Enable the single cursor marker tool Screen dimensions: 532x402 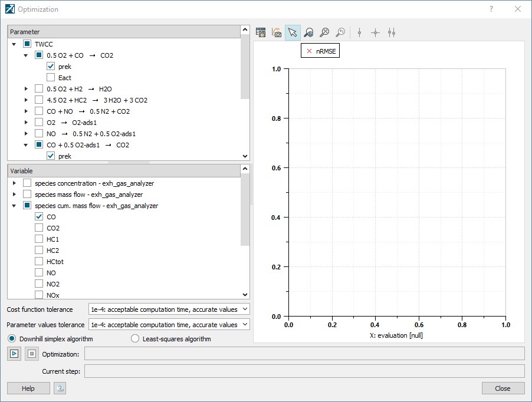pyautogui.click(x=359, y=32)
